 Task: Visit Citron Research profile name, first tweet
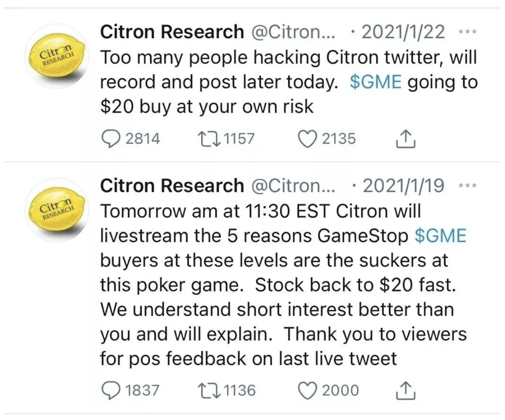pos(171,32)
